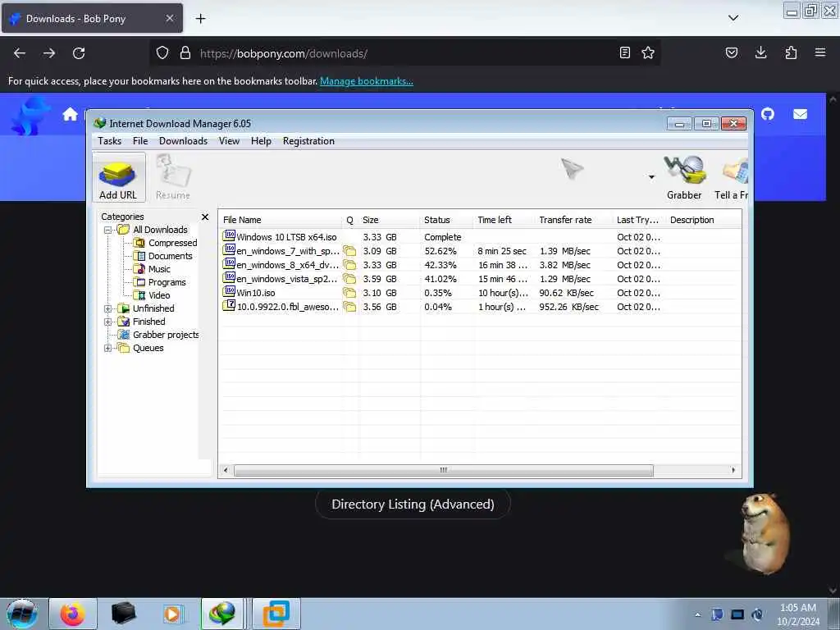This screenshot has width=840, height=630.
Task: Click the greyed Resume toolbar icon
Action: pyautogui.click(x=173, y=177)
